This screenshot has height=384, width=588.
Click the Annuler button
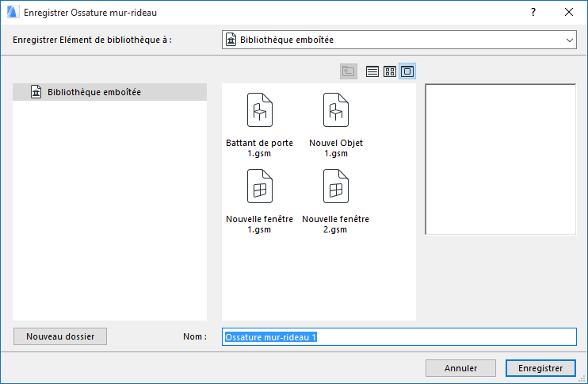[x=460, y=368]
